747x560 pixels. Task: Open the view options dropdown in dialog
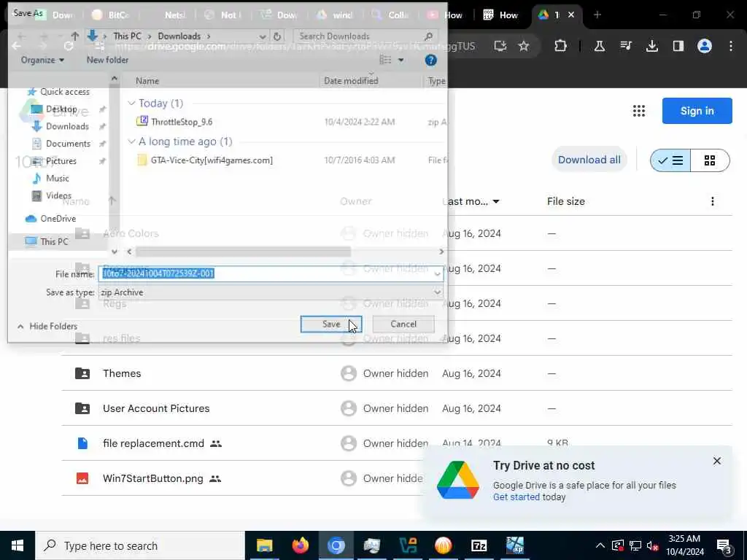(400, 60)
